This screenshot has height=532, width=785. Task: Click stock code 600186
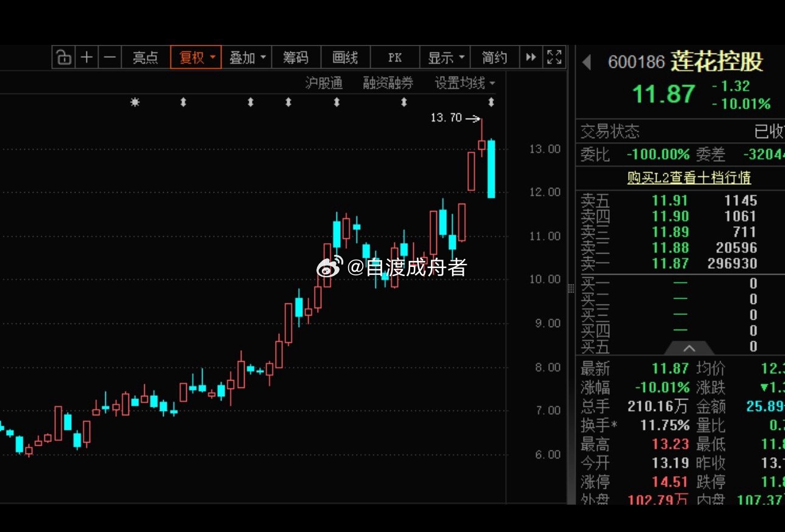click(637, 62)
